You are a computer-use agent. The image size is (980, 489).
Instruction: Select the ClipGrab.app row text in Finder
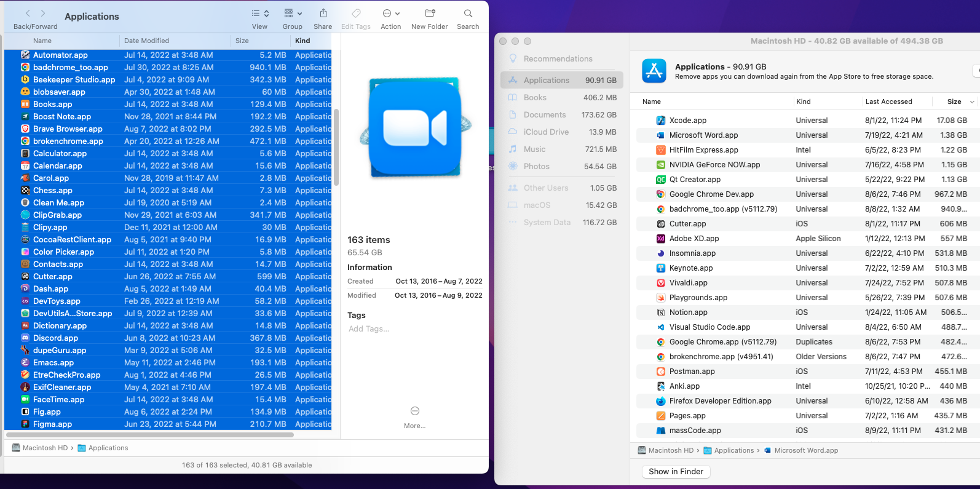tap(57, 215)
